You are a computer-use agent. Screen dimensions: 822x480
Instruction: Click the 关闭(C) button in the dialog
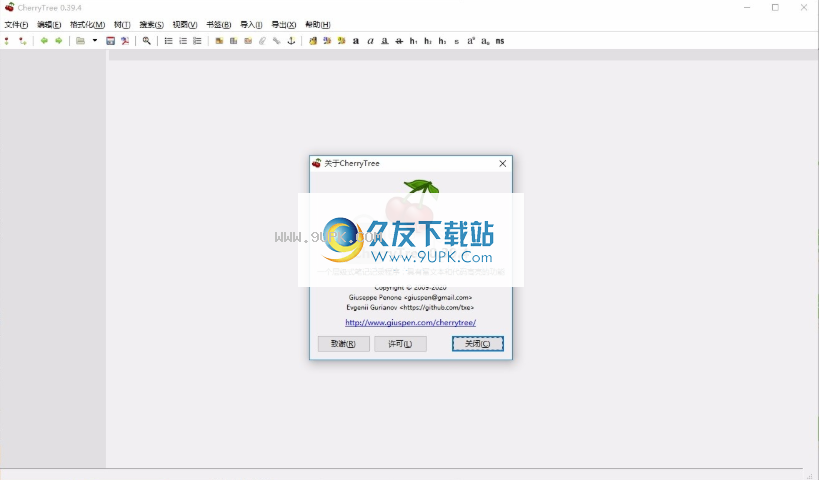478,344
